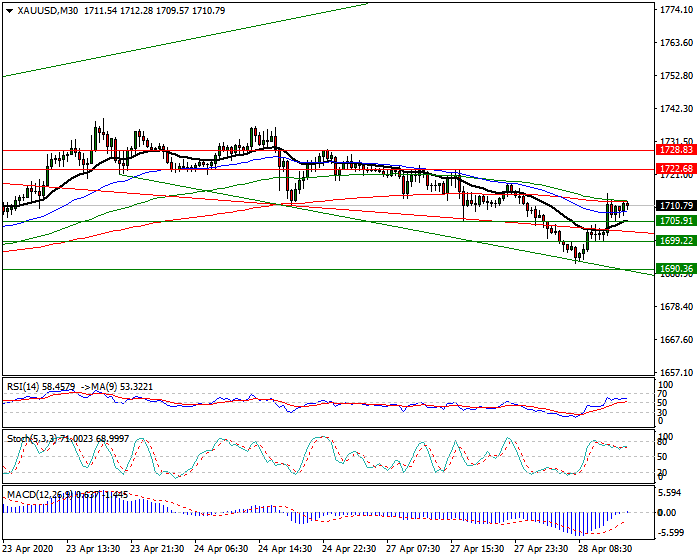Select the current price label 1710.79
This screenshot has height=560, width=700.
[x=677, y=206]
